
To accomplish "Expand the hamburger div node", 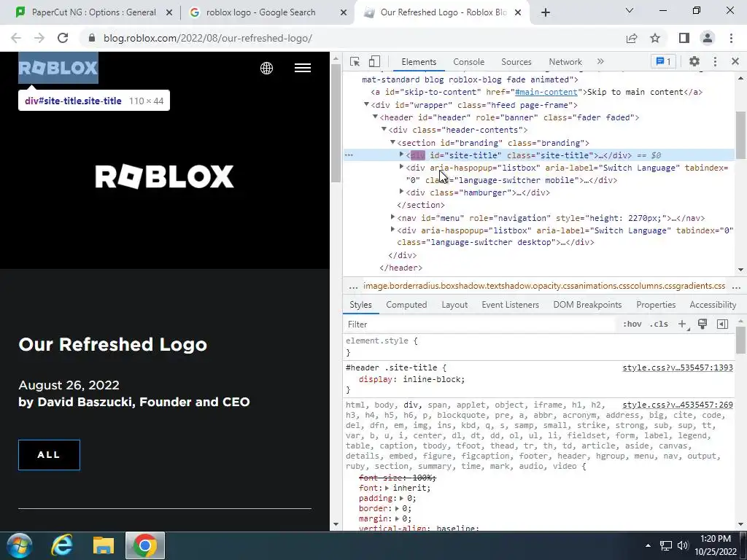I will coord(402,192).
